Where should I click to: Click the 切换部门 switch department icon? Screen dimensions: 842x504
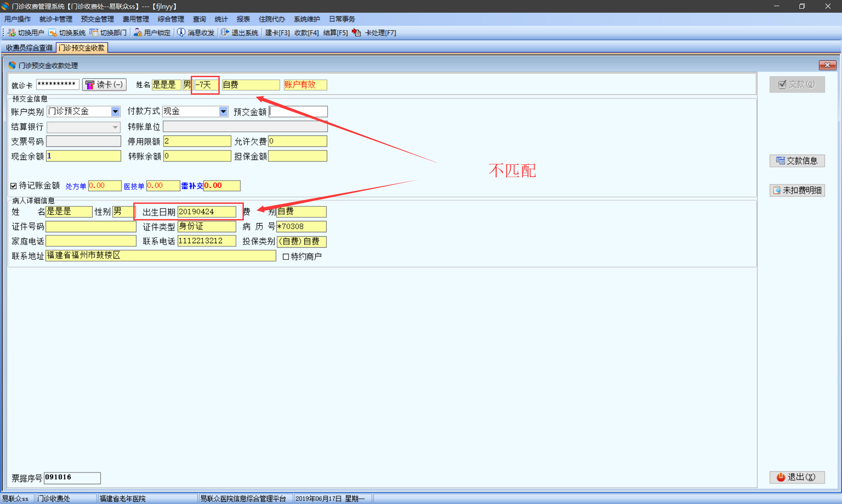pos(94,33)
